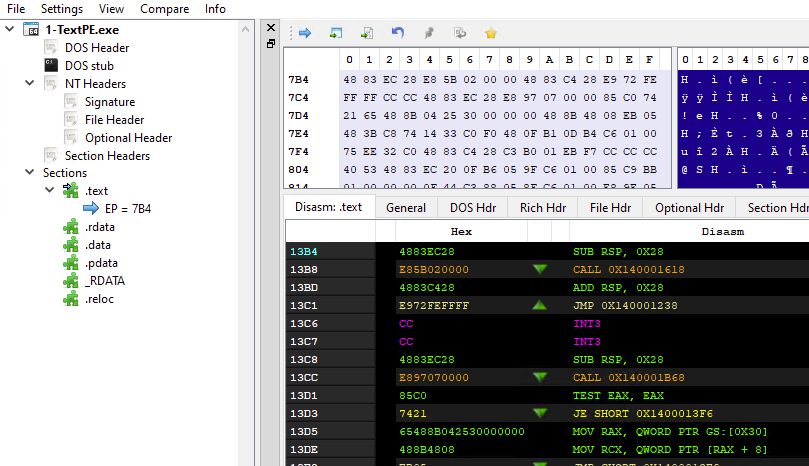Click green up arrow beside JMP 0X140001238
The width and height of the screenshot is (809, 466).
pos(540,305)
